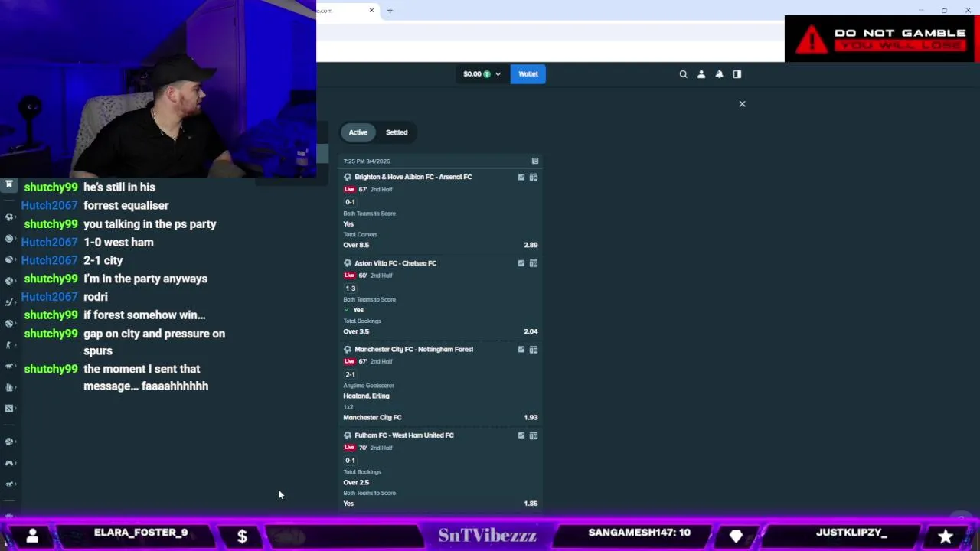Open the notifications bell icon

pos(719,74)
